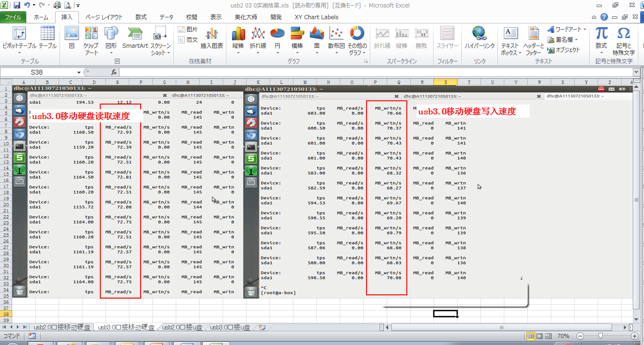
Task: Expand the WordArt (ワードアート) dropdown
Action: click(567, 30)
